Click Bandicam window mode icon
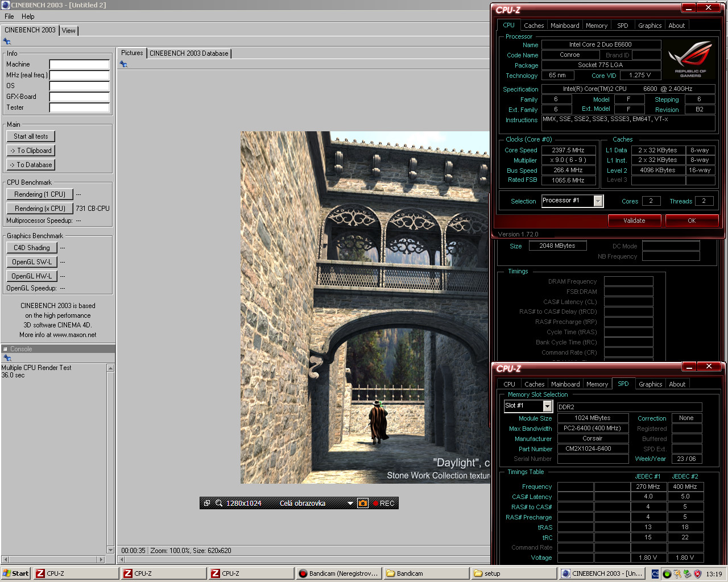This screenshot has height=582, width=728. tap(207, 503)
